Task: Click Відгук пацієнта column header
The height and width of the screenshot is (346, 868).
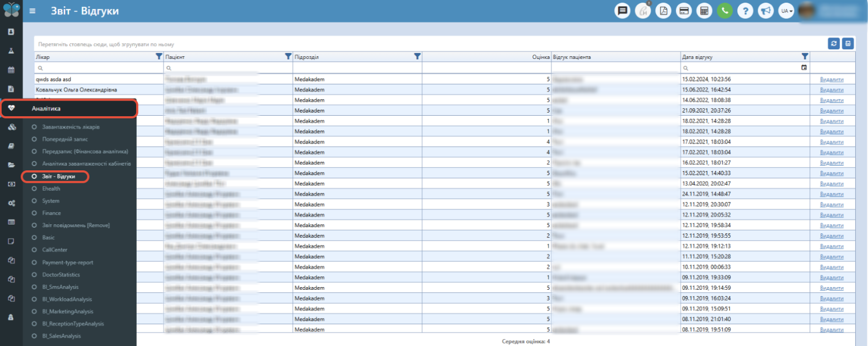Action: (x=572, y=57)
